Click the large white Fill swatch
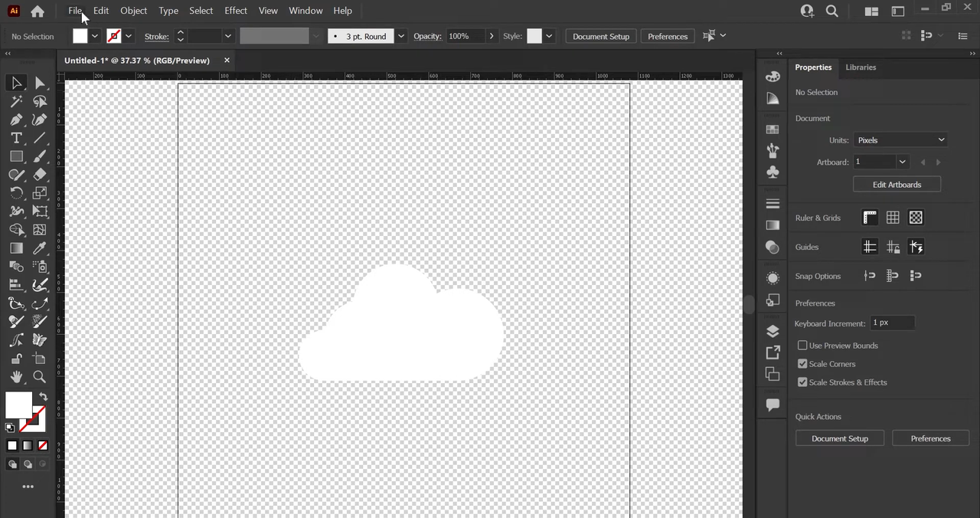Viewport: 980px width, 518px height. [19, 405]
